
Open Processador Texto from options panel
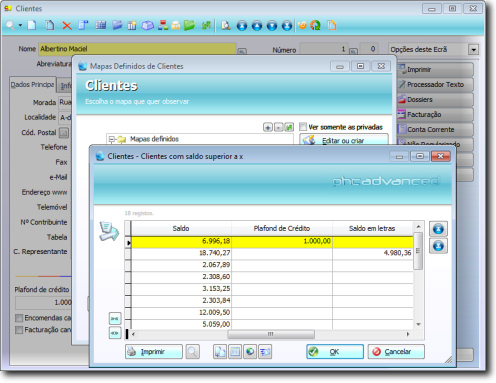pos(435,85)
